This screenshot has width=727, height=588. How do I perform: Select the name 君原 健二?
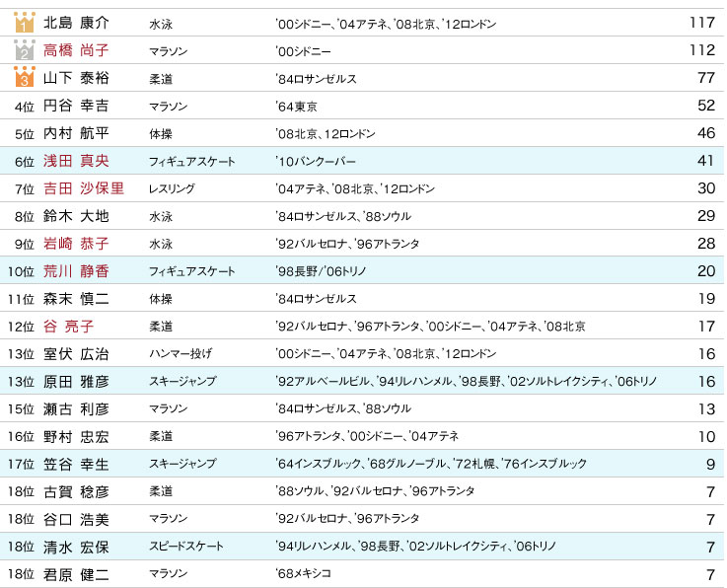point(76,574)
